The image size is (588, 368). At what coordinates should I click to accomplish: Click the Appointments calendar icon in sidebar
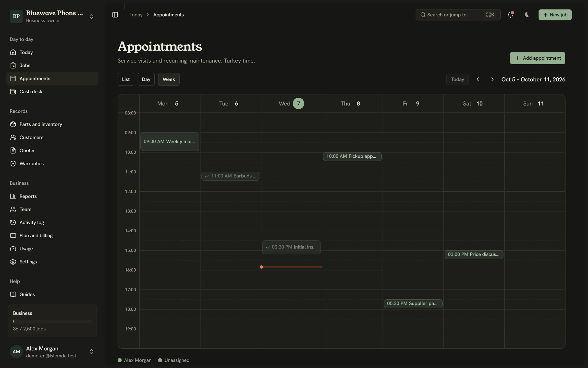pyautogui.click(x=13, y=79)
